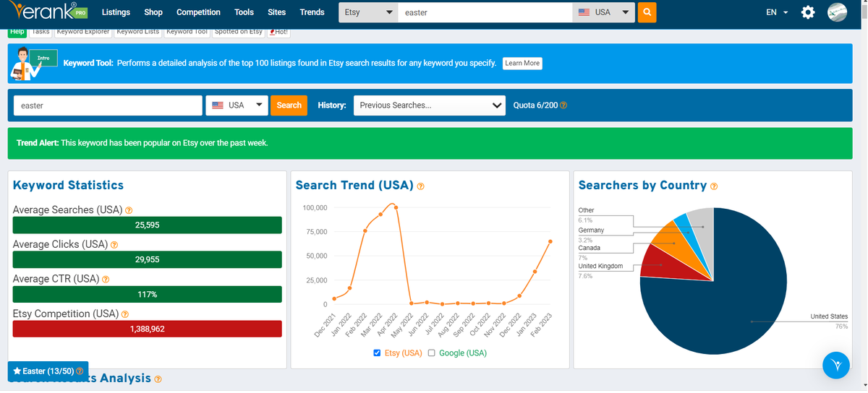Open the top bar USA country dropdown
Image resolution: width=868 pixels, height=393 pixels.
pos(604,12)
